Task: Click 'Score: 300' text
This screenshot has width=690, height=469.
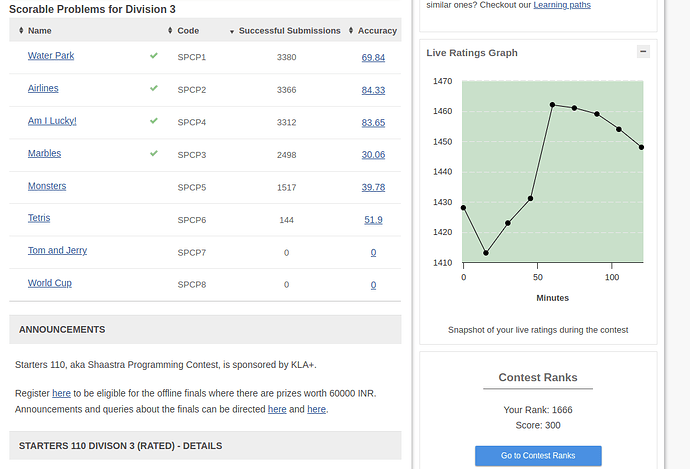Action: [538, 425]
